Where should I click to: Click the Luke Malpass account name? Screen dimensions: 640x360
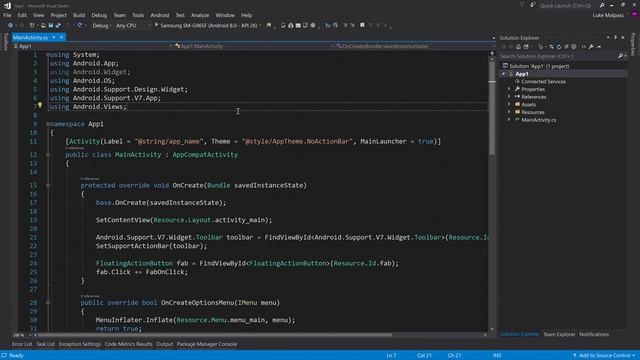click(x=608, y=15)
